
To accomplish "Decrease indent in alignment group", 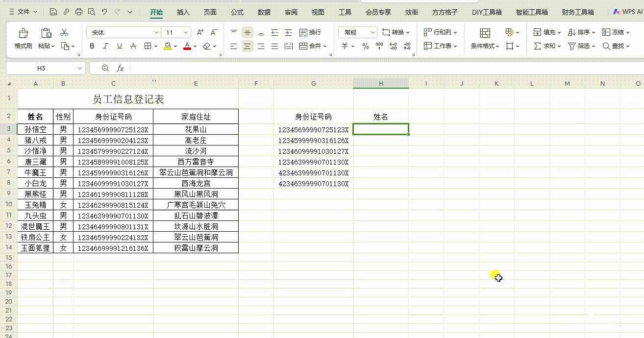I will click(274, 32).
